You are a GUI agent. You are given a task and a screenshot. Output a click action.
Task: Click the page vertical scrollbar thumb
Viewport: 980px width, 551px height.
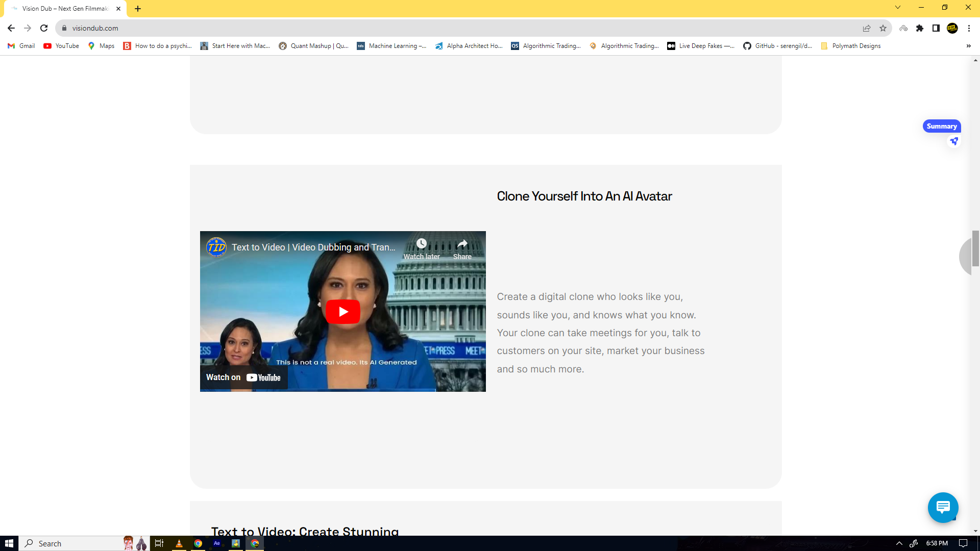pyautogui.click(x=975, y=248)
